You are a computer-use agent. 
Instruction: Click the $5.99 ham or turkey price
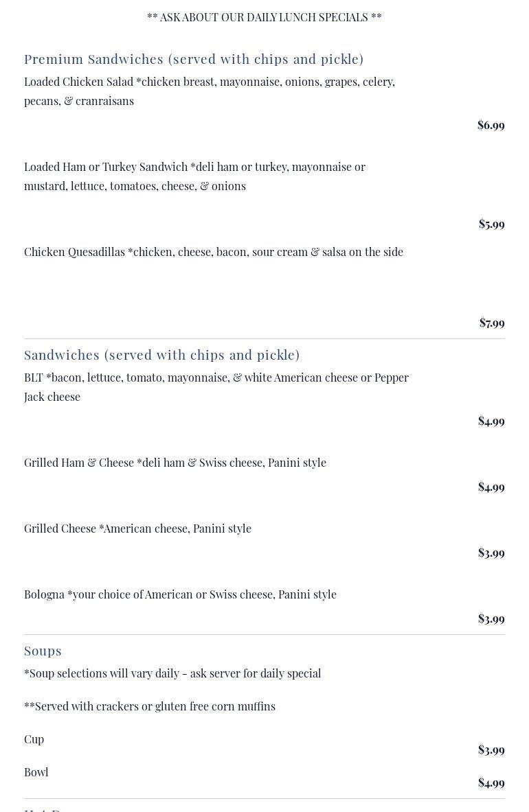tap(491, 224)
